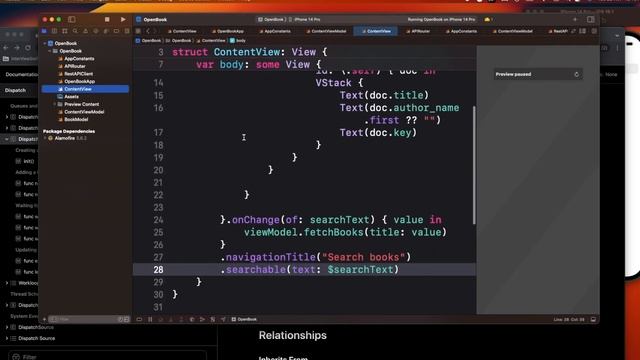This screenshot has height=360, width=640.
Task: Open the debug view hierarchy icon
Action: click(x=192, y=319)
